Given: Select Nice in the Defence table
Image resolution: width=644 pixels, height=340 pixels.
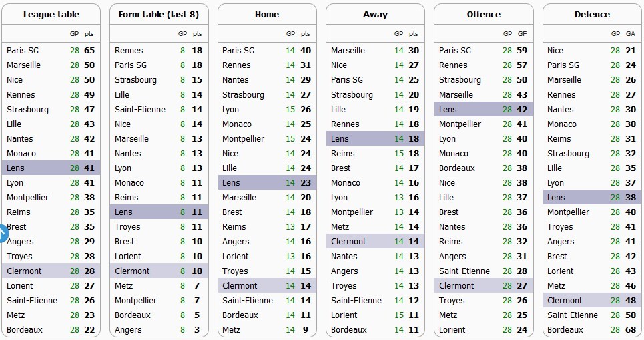Looking at the screenshot, I should coord(555,50).
